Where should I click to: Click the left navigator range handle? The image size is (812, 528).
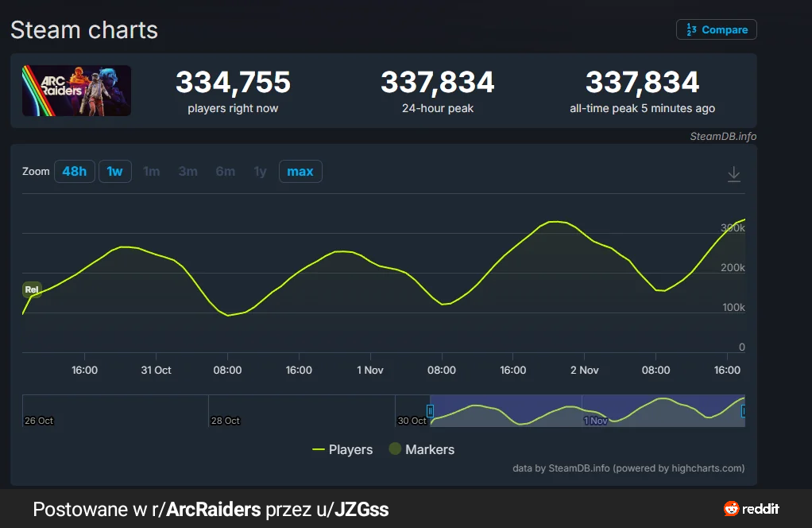pos(430,411)
